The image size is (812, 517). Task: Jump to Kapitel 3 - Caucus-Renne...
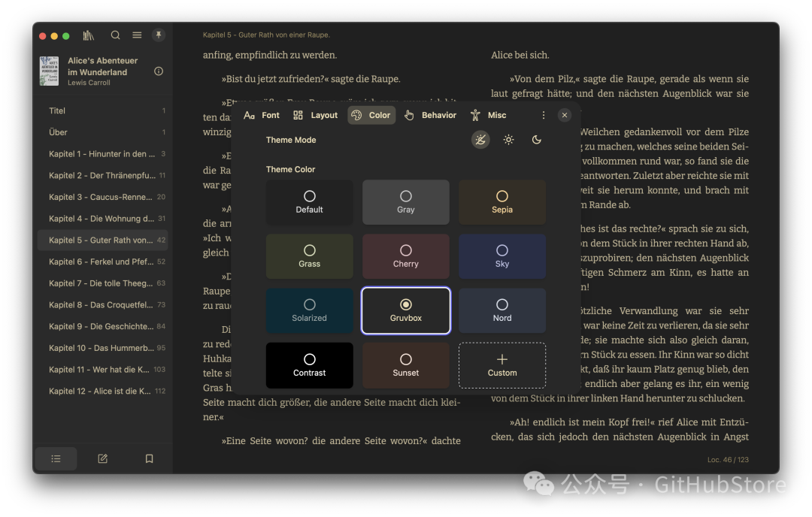tap(103, 197)
